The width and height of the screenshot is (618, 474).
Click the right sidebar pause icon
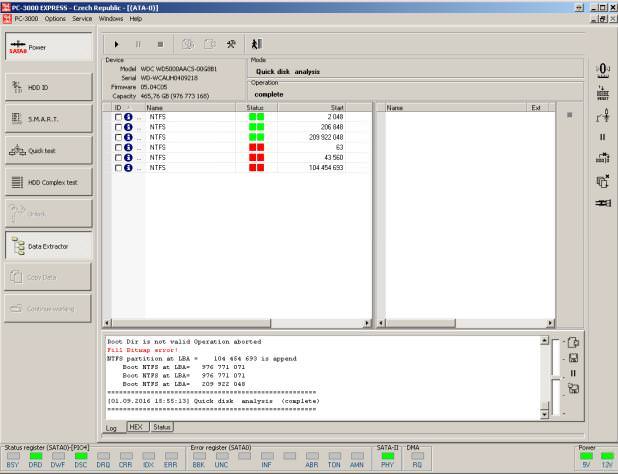click(x=603, y=137)
